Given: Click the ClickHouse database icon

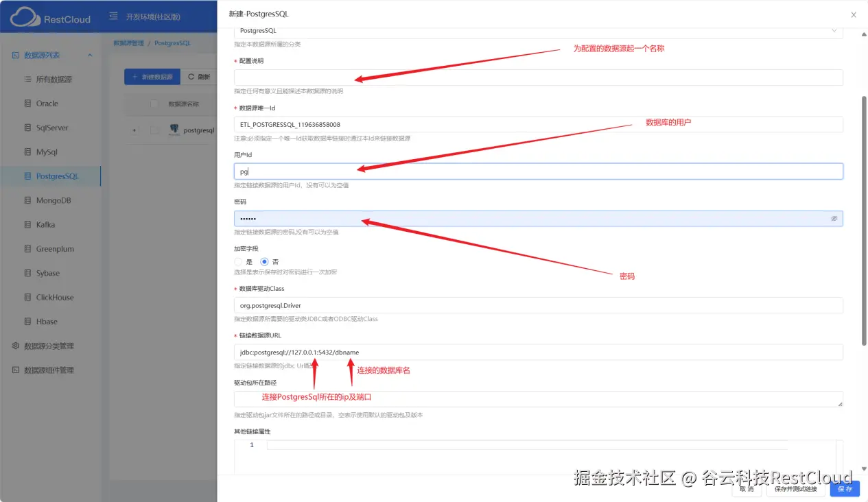Looking at the screenshot, I should pyautogui.click(x=27, y=298).
